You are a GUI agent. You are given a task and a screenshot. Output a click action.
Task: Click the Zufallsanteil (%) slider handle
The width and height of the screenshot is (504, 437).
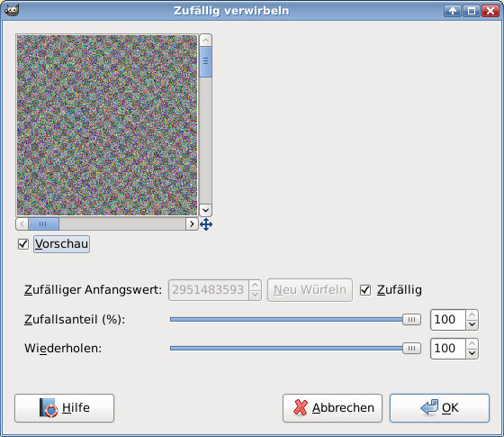pos(412,319)
